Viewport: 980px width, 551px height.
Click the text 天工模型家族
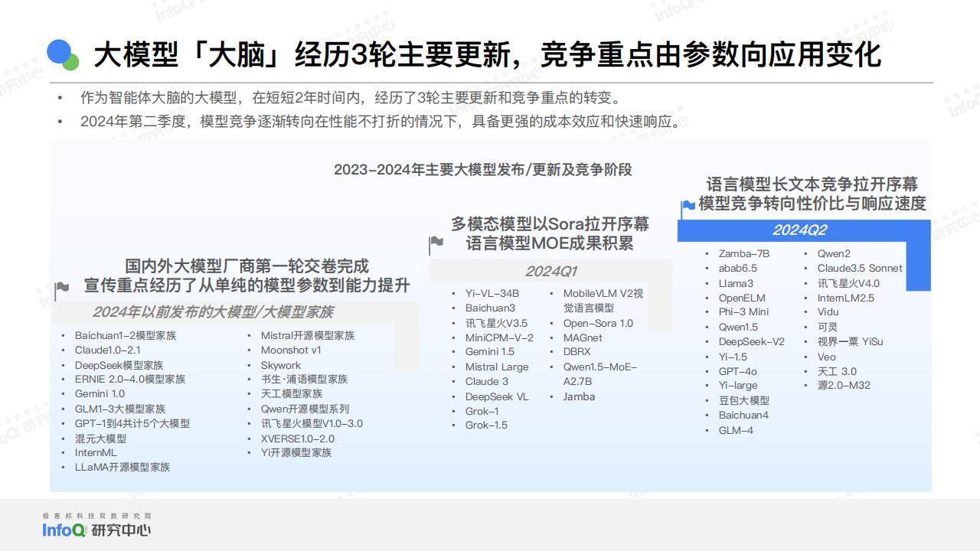point(292,393)
